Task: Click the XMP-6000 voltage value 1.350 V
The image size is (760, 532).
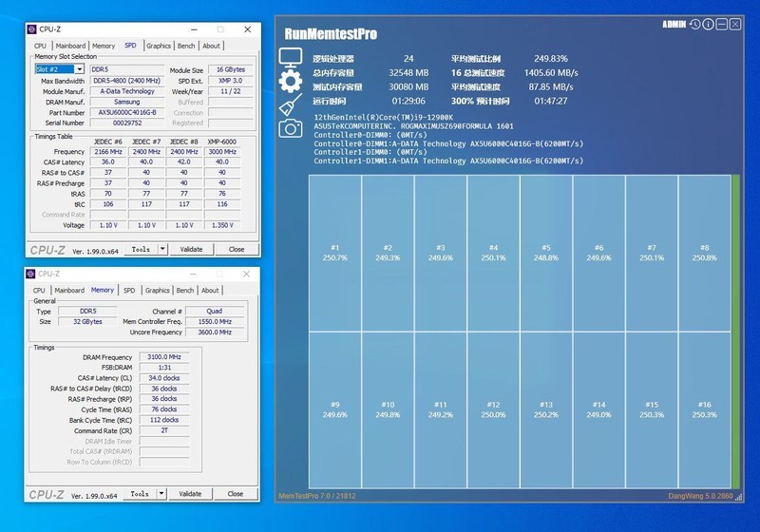Action: click(x=222, y=225)
